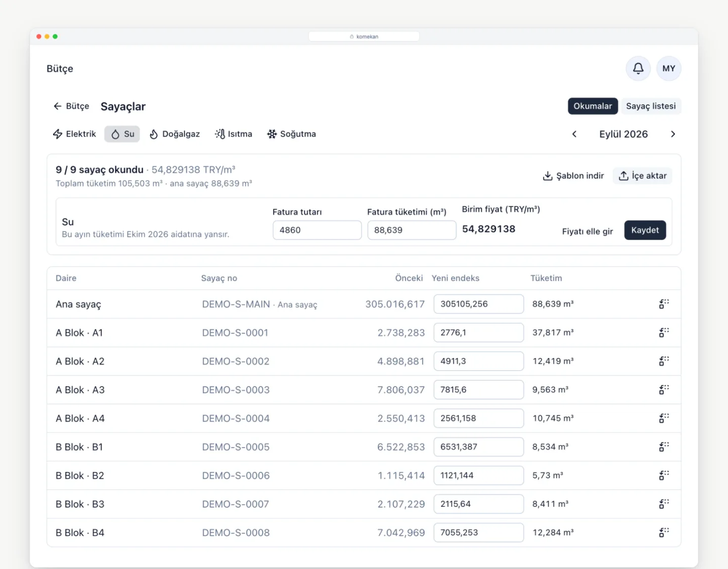Go to the previous month

574,134
